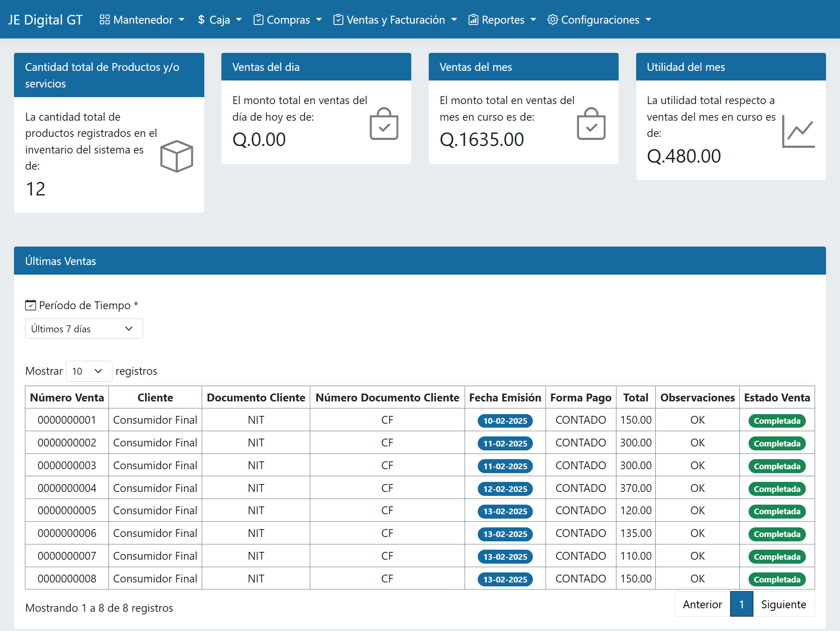Screen dimensions: 840x631
Task: Click Completada badge for sale 0000000008
Action: 777,579
